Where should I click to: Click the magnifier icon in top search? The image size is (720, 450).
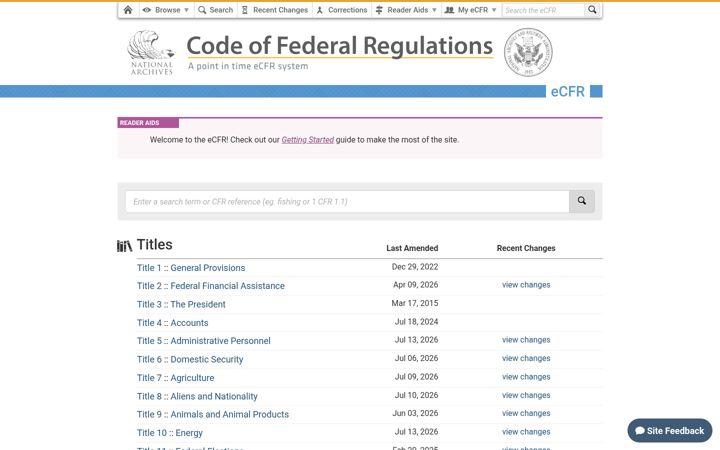pos(592,10)
